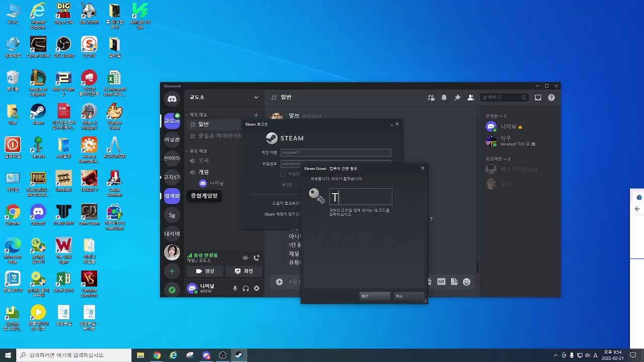The width and height of the screenshot is (644, 362).
Task: Open notification settings bell icon
Action: click(444, 98)
